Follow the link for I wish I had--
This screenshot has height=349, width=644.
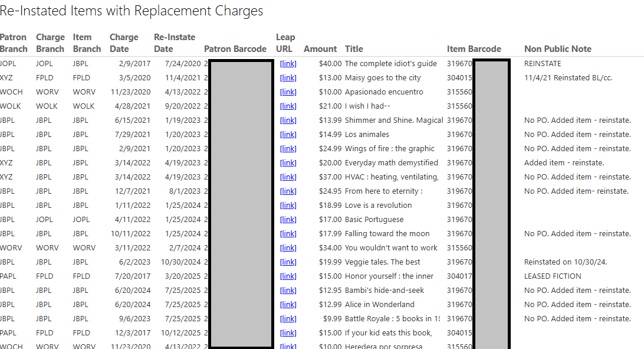pos(288,106)
